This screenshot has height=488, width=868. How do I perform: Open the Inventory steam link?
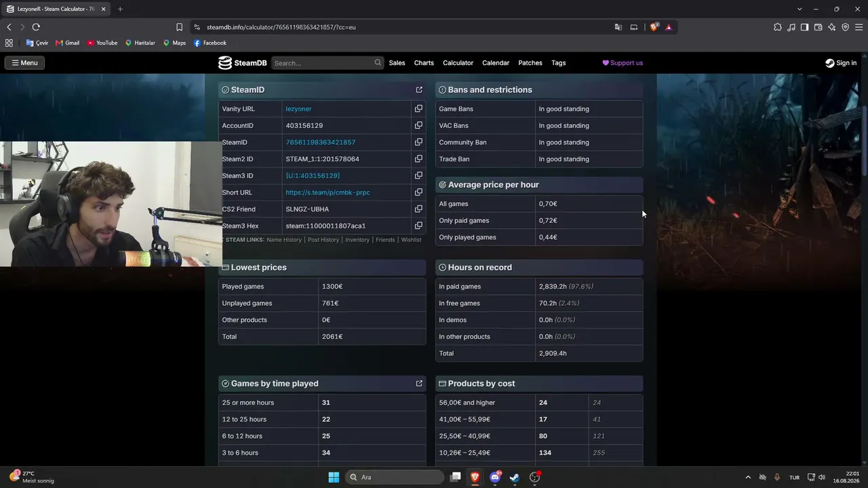point(357,240)
